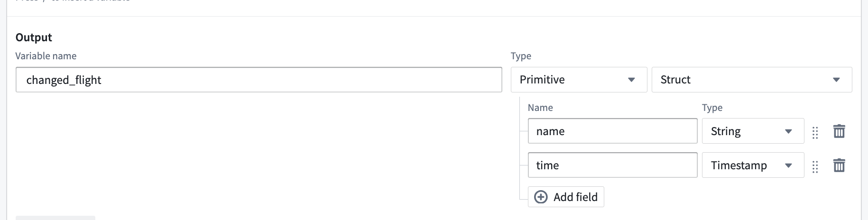The image size is (868, 220).
Task: Open the Timestamp field type dropdown
Action: tap(753, 165)
